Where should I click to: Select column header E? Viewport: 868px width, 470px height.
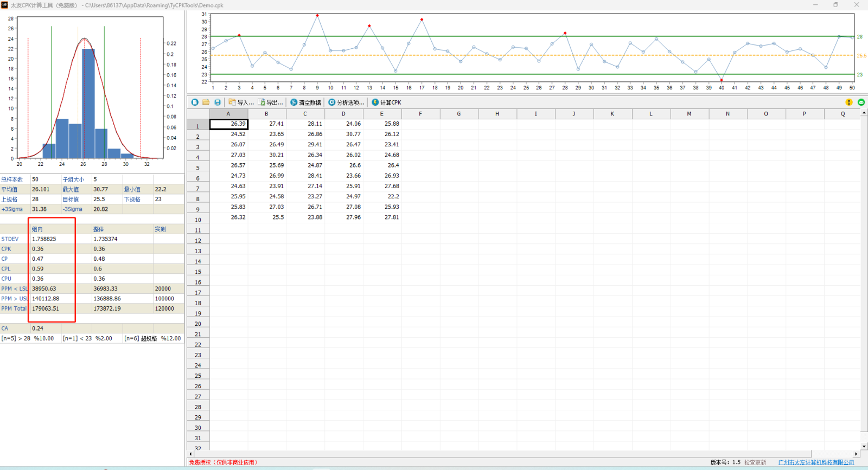pos(382,114)
